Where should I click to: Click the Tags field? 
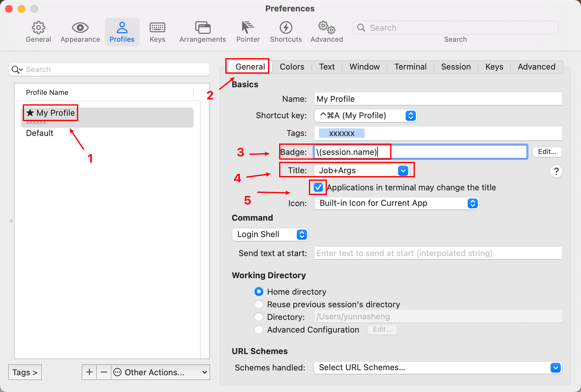[x=438, y=133]
